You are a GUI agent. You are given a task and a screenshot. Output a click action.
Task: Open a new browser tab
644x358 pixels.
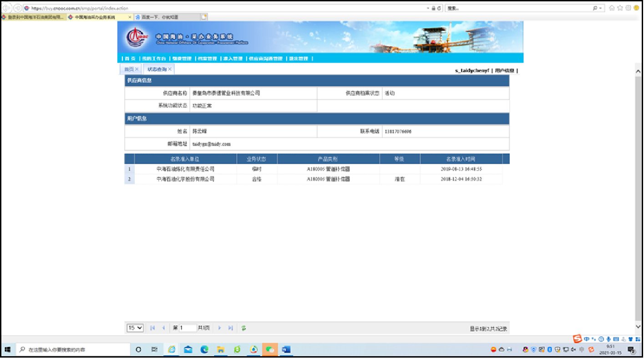[x=204, y=17]
